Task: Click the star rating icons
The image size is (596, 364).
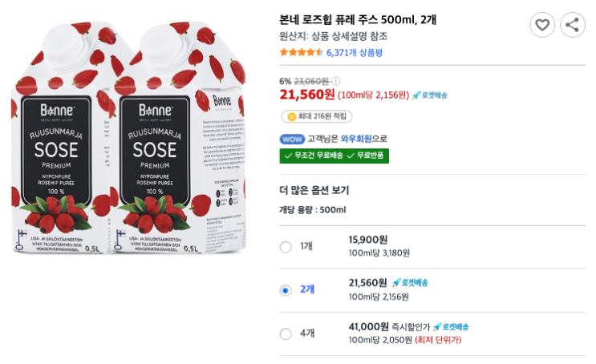Action: coord(301,52)
